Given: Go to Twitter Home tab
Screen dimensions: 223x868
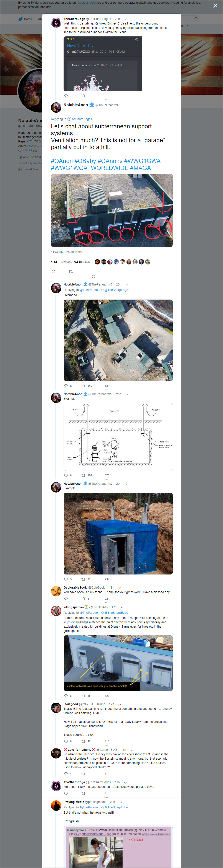Looking at the screenshot, I should click(x=25, y=19).
